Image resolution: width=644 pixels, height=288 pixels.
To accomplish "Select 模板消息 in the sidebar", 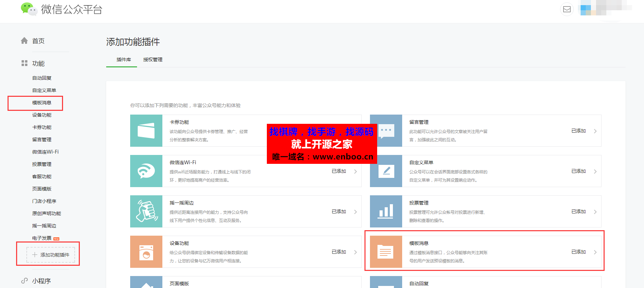I will click(x=42, y=103).
